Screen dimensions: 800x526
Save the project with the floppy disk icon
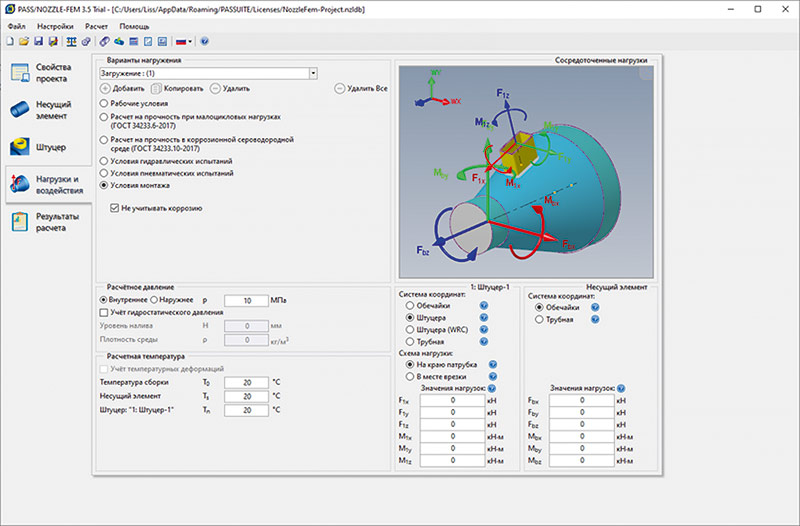tap(38, 41)
